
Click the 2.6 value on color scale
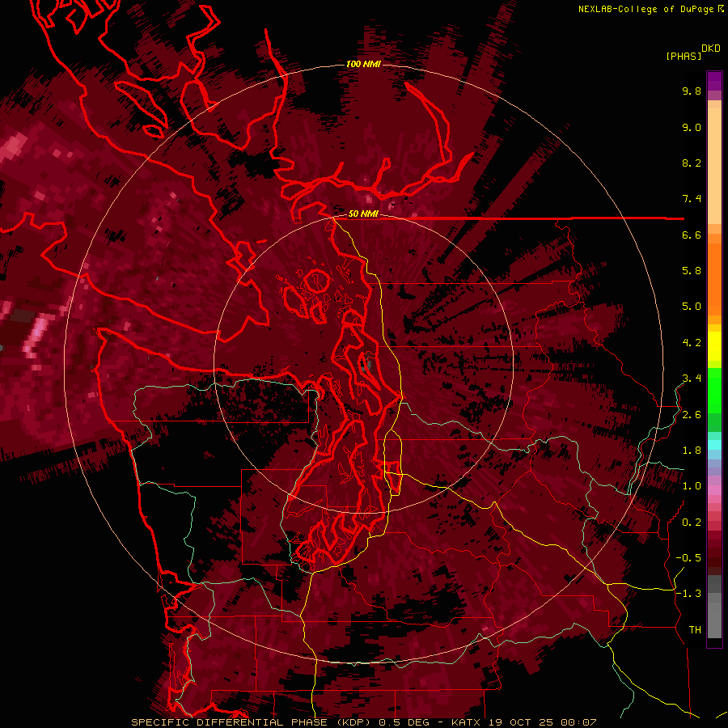point(692,415)
